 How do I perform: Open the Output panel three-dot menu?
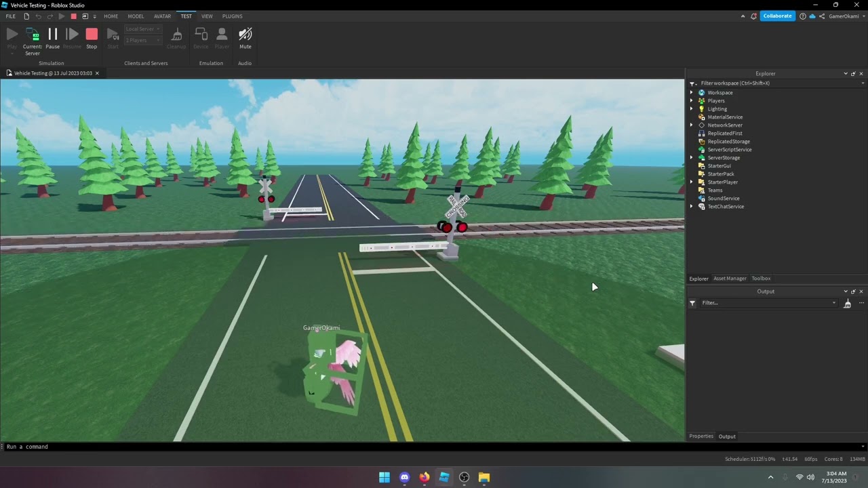point(861,303)
